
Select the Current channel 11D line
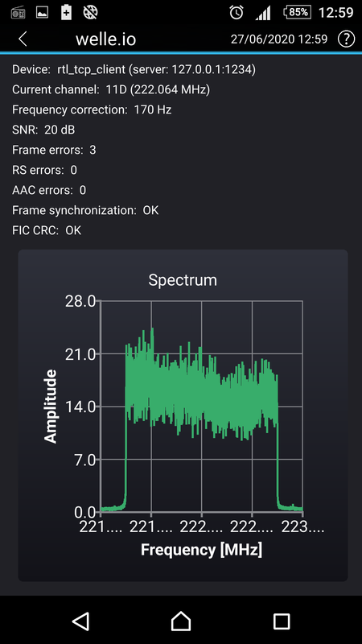[111, 89]
